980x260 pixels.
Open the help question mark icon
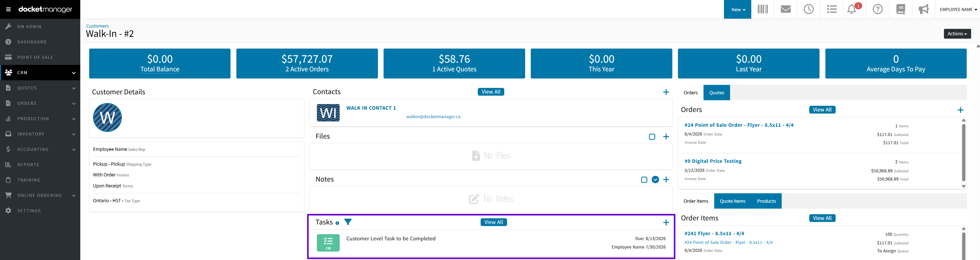click(x=878, y=9)
